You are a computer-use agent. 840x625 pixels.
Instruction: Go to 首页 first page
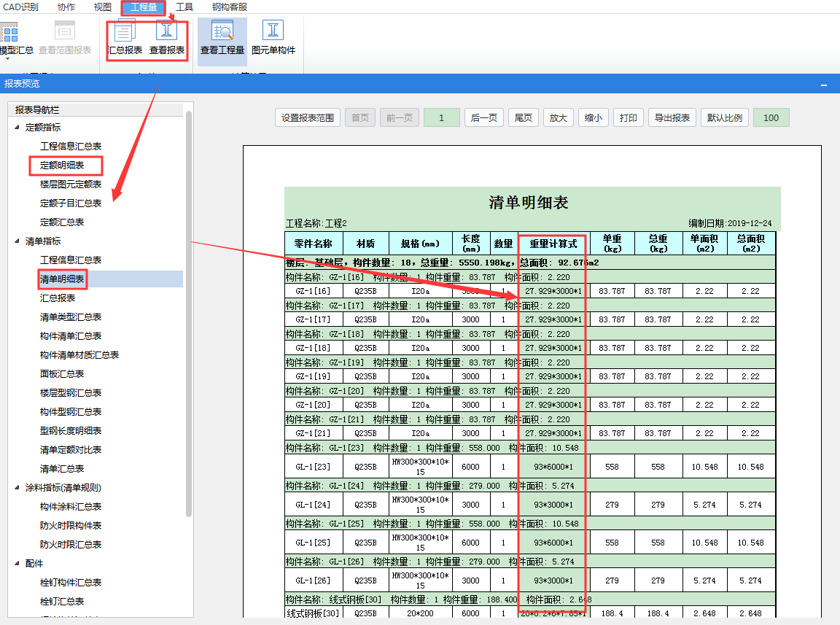pos(360,118)
